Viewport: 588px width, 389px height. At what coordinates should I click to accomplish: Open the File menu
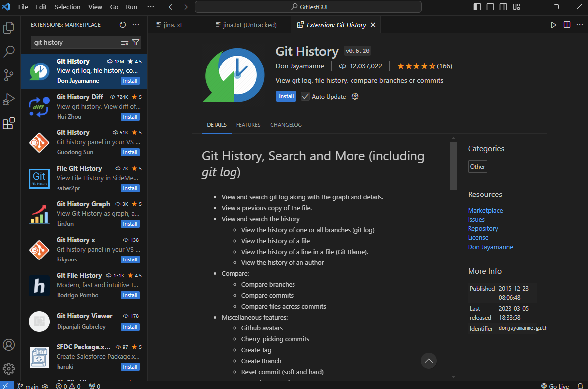click(x=23, y=7)
